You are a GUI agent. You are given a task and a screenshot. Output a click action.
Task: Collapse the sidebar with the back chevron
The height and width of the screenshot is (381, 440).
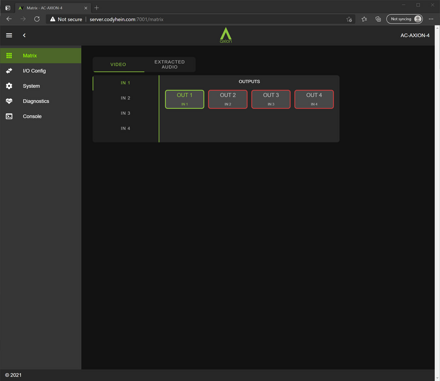[x=24, y=35]
